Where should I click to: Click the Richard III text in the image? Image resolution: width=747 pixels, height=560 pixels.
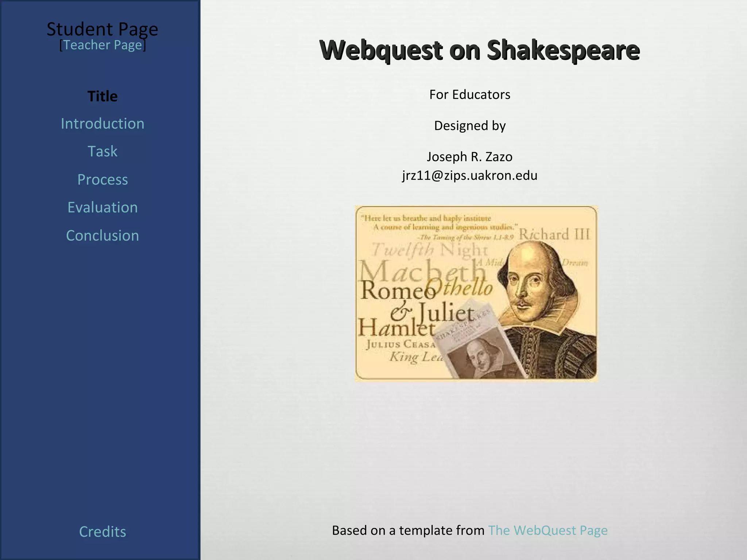coord(554,234)
